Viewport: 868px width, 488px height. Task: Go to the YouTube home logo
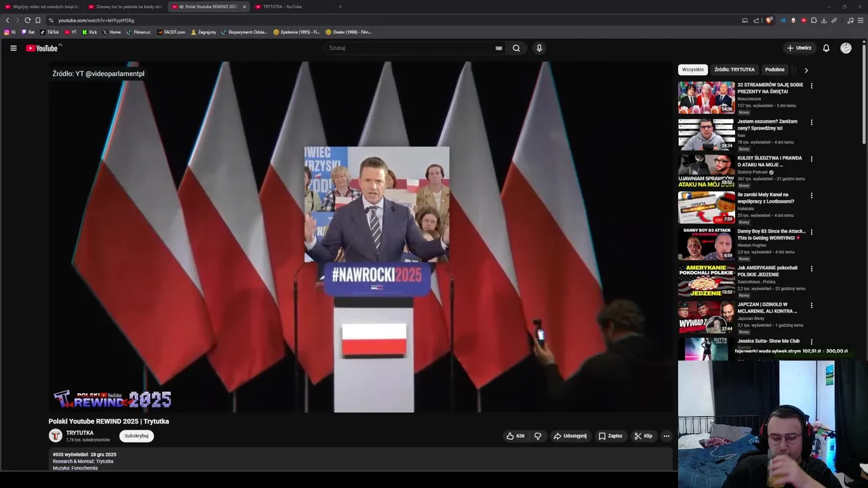pyautogui.click(x=43, y=48)
